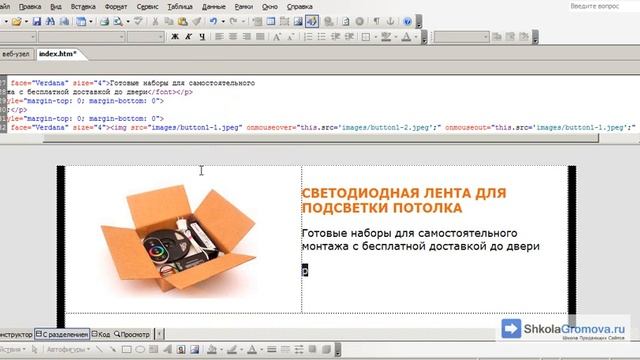This screenshot has height=360, width=640.
Task: Click the highlighted Insert Hyperlink icon
Action: (x=312, y=22)
